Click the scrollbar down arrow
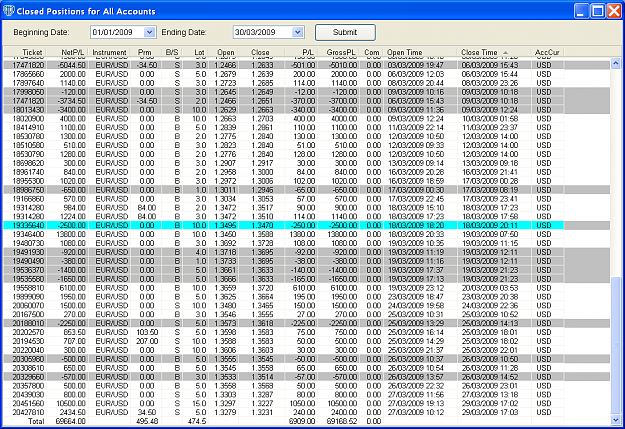The height and width of the screenshot is (429, 625). 615,420
